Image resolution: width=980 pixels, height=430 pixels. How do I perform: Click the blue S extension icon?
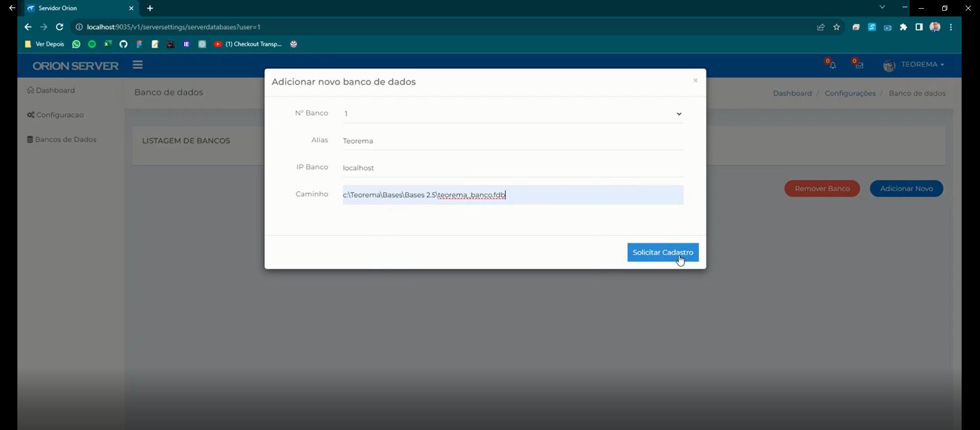872,27
